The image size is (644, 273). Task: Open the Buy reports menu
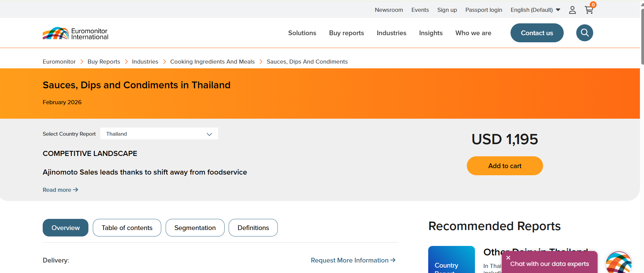point(347,33)
